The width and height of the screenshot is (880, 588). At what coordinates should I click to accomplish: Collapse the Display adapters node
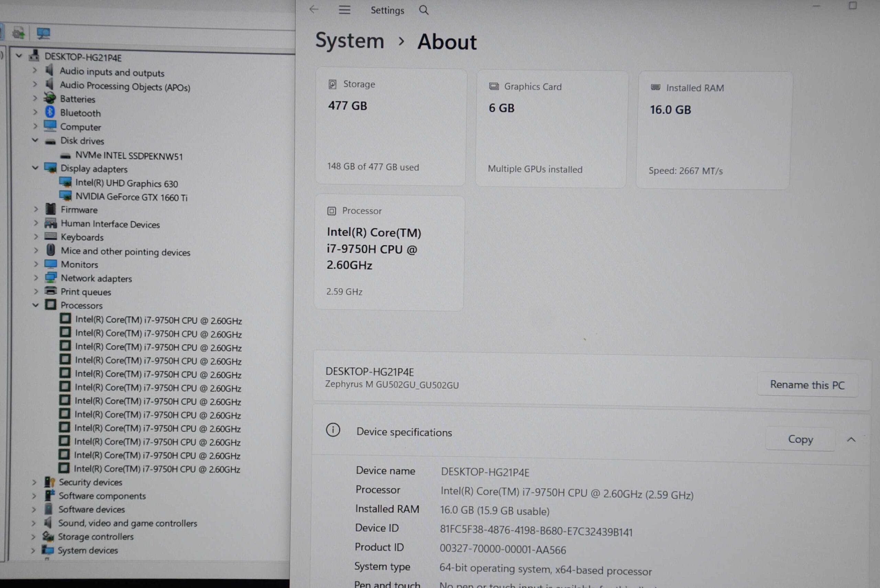35,168
